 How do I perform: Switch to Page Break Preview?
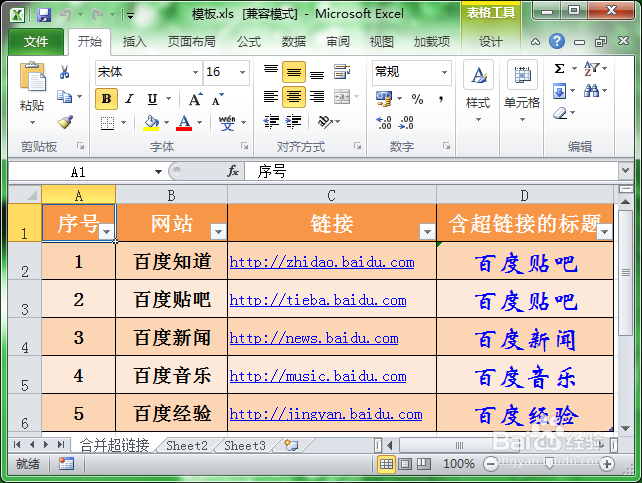pyautogui.click(x=424, y=464)
